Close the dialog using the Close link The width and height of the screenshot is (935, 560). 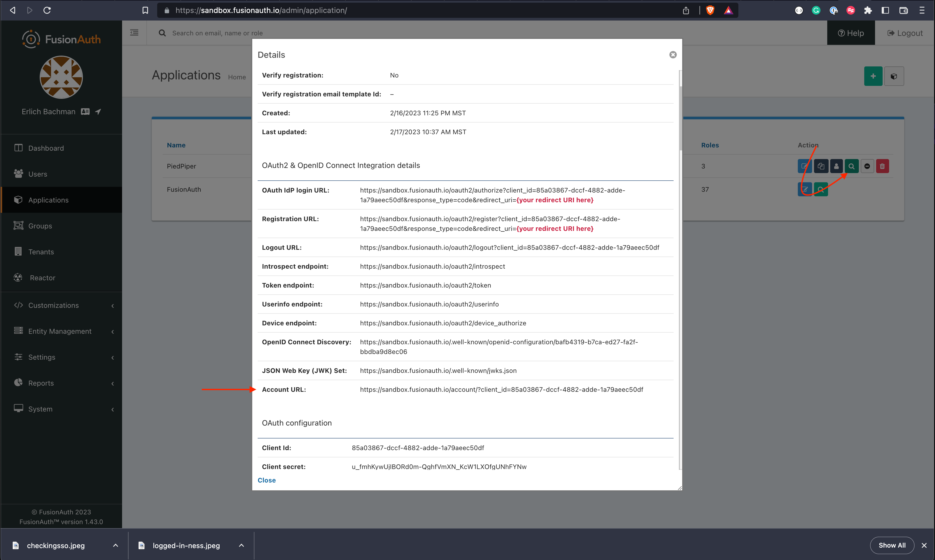click(267, 480)
